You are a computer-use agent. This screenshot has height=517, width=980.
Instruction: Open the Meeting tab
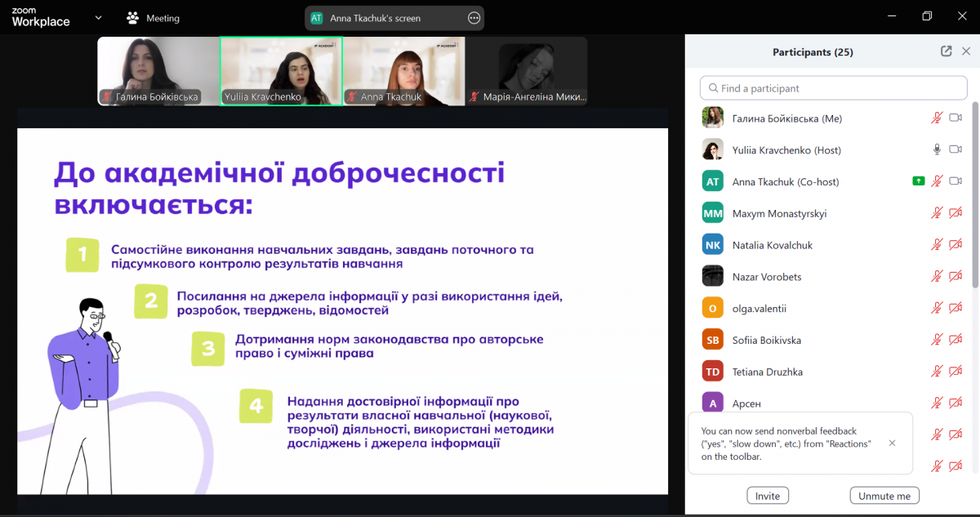(x=163, y=18)
